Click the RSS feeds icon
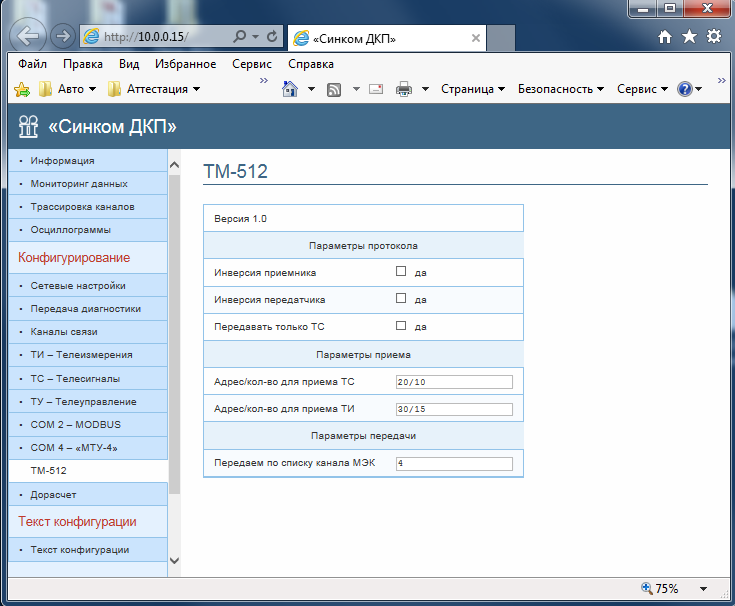This screenshot has width=735, height=606. click(x=334, y=89)
